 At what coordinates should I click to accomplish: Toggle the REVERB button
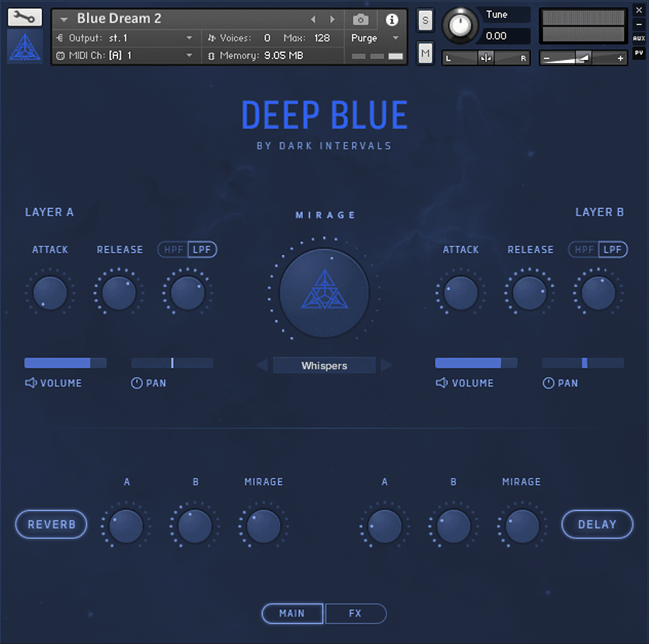[x=51, y=525]
